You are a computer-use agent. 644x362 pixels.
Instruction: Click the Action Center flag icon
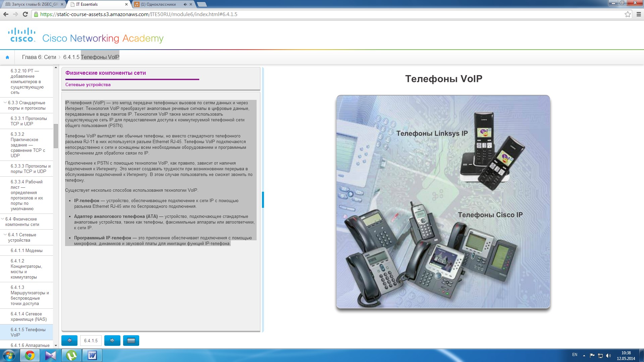592,356
